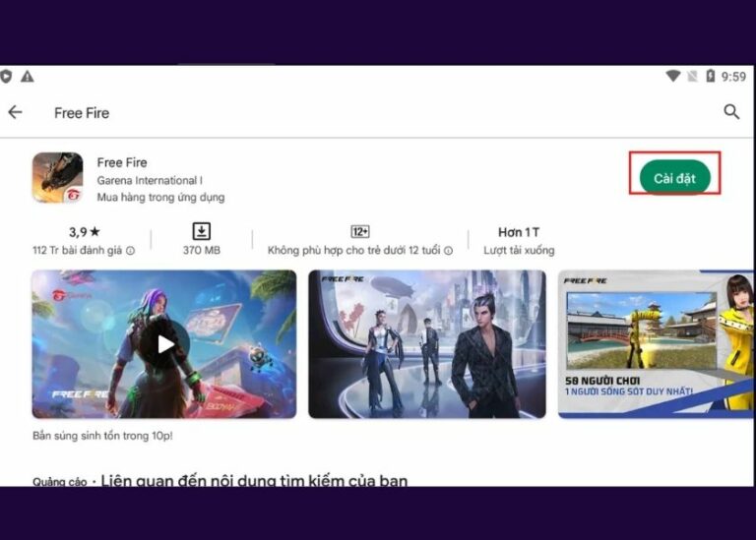Play the Free Fire trailer video

pos(164,344)
